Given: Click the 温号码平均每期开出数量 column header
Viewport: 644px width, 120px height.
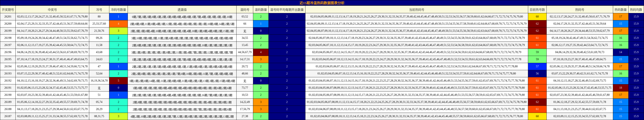Looking at the screenshot, I should [x=287, y=10].
